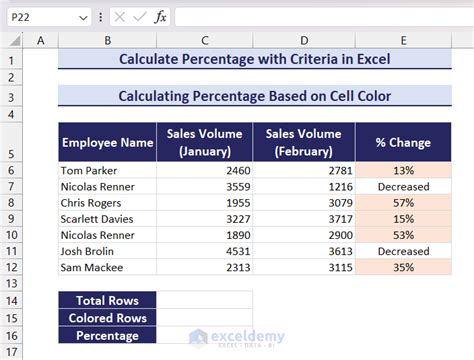474x360 pixels.
Task: Select January value 2313
Action: click(x=205, y=267)
